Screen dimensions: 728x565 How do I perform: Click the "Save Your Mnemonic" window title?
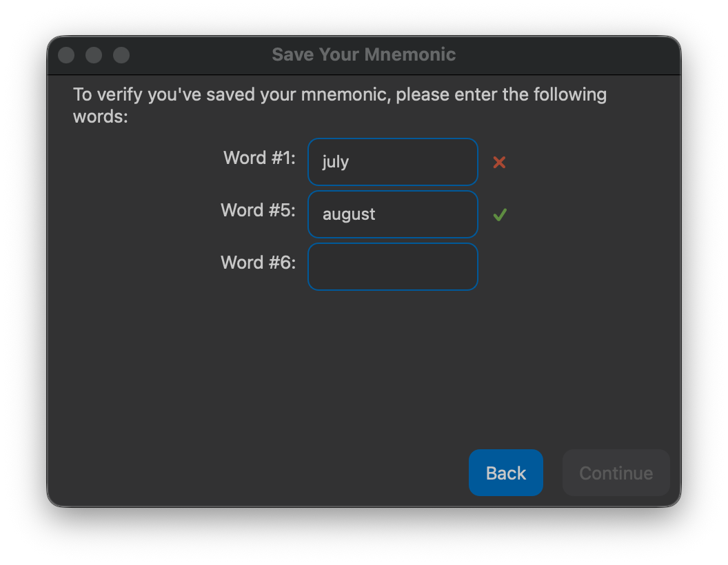point(363,55)
